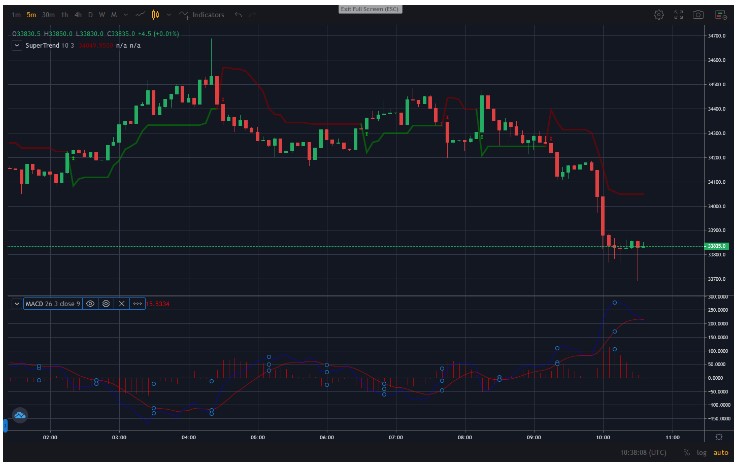Switch to the 4h timeframe
This screenshot has width=740, height=469.
tap(78, 15)
